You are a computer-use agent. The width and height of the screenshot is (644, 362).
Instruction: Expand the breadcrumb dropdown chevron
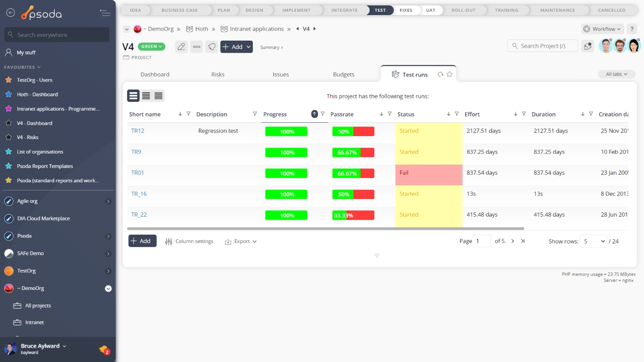pos(127,29)
